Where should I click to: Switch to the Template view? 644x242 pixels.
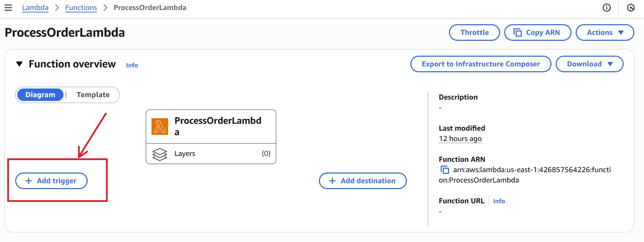point(93,94)
